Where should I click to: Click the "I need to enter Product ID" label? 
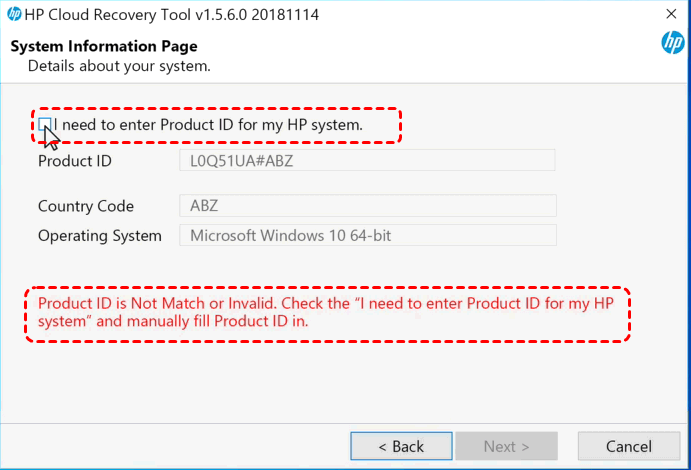[x=208, y=125]
